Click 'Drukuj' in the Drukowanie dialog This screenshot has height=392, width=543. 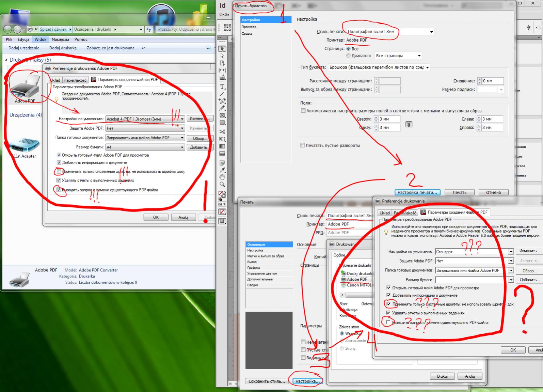tap(442, 376)
